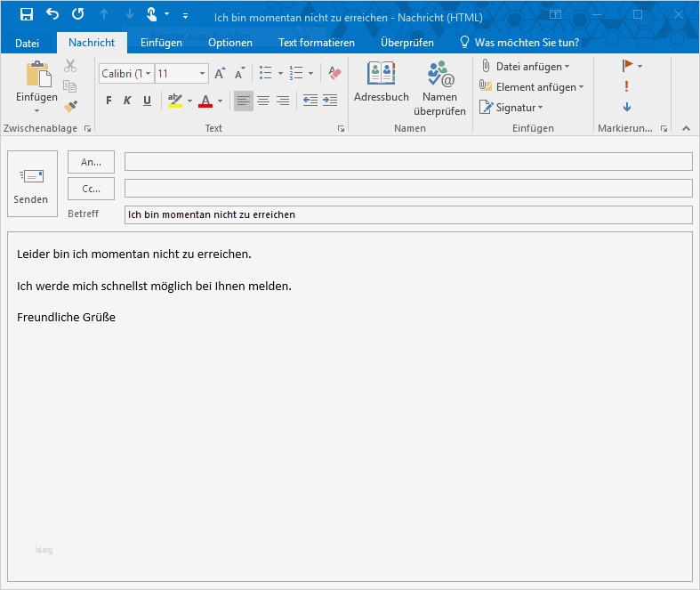The height and width of the screenshot is (590, 700).
Task: Click the Senden button
Action: [31, 184]
